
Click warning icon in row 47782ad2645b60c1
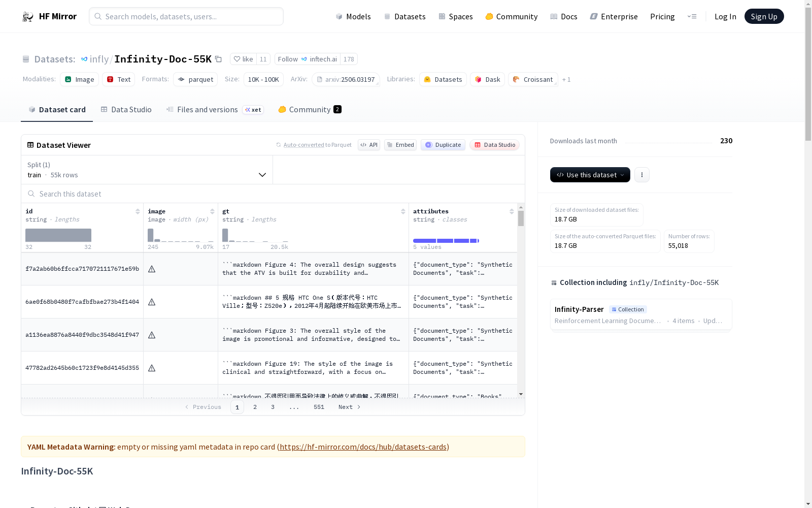pyautogui.click(x=152, y=368)
